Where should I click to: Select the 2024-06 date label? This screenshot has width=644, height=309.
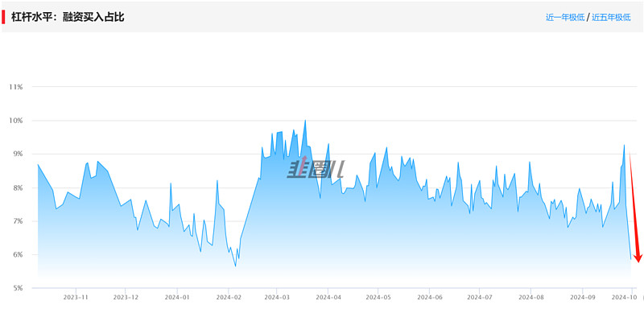click(429, 296)
